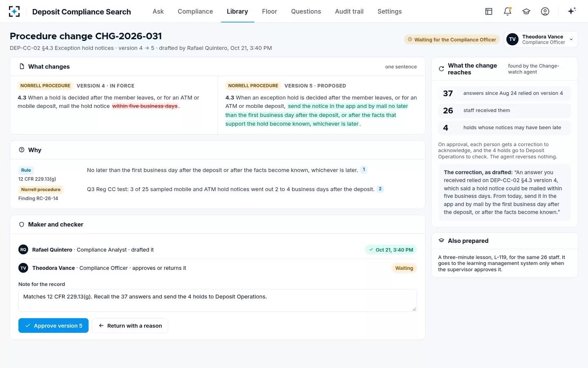Go to the Compliance tab
The width and height of the screenshot is (588, 368).
195,11
